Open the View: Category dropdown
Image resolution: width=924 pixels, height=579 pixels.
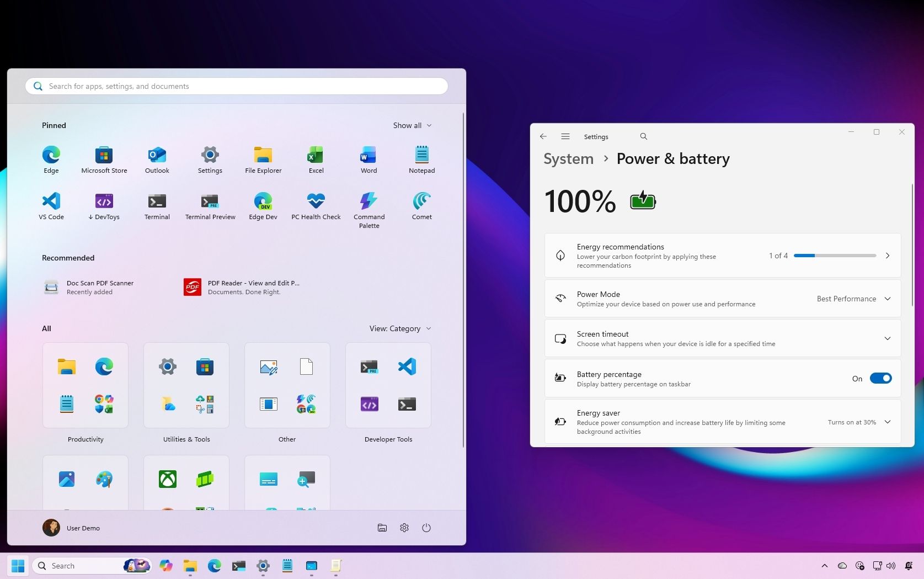coord(400,328)
